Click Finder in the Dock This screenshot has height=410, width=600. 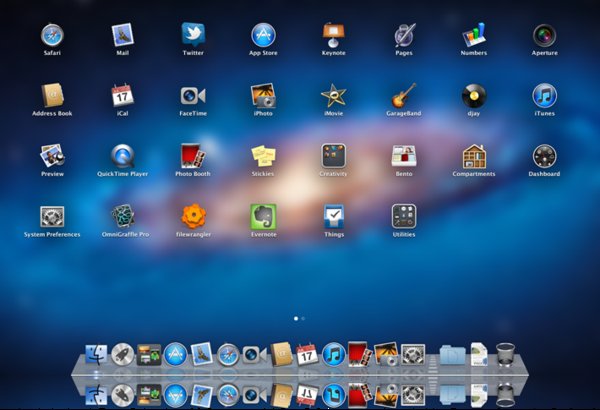point(96,354)
